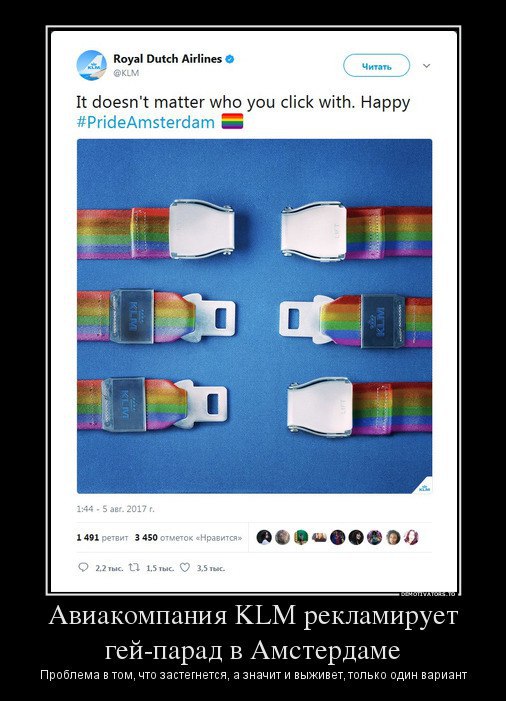Like the tweet with heart icon
This screenshot has height=701, width=506.
point(185,567)
